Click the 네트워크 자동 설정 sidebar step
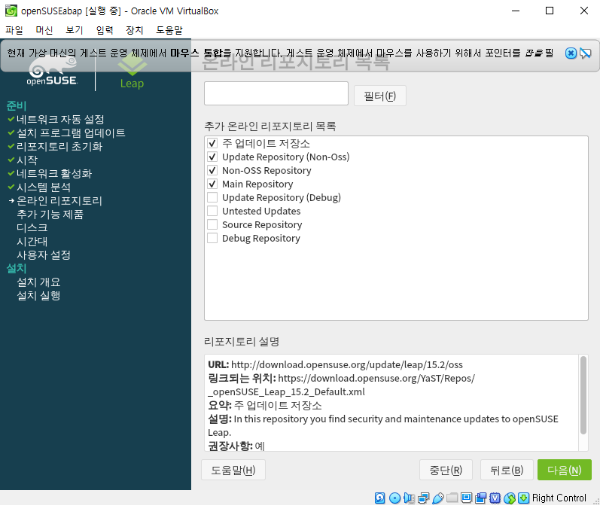The image size is (600, 505). click(x=60, y=119)
